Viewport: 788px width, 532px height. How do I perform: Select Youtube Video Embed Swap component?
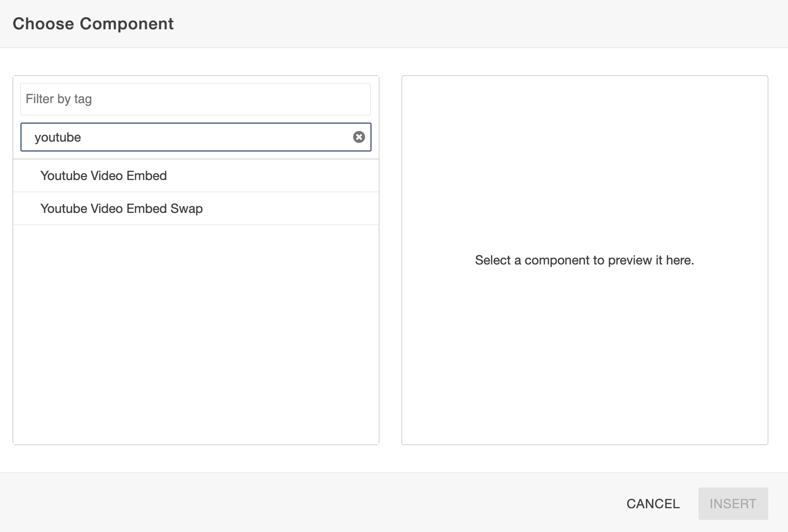pyautogui.click(x=196, y=208)
